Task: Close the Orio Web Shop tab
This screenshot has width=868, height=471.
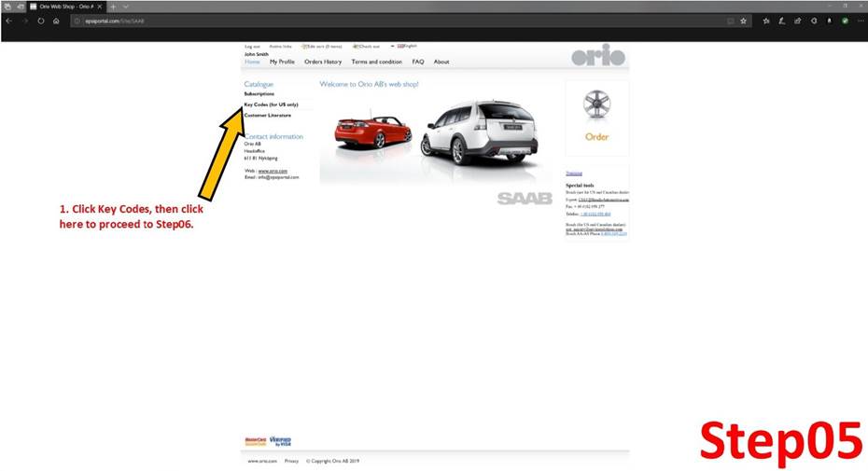Action: (x=100, y=7)
